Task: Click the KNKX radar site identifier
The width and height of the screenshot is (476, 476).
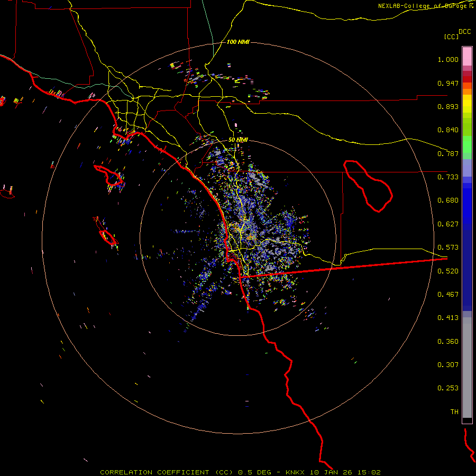Action: click(296, 472)
